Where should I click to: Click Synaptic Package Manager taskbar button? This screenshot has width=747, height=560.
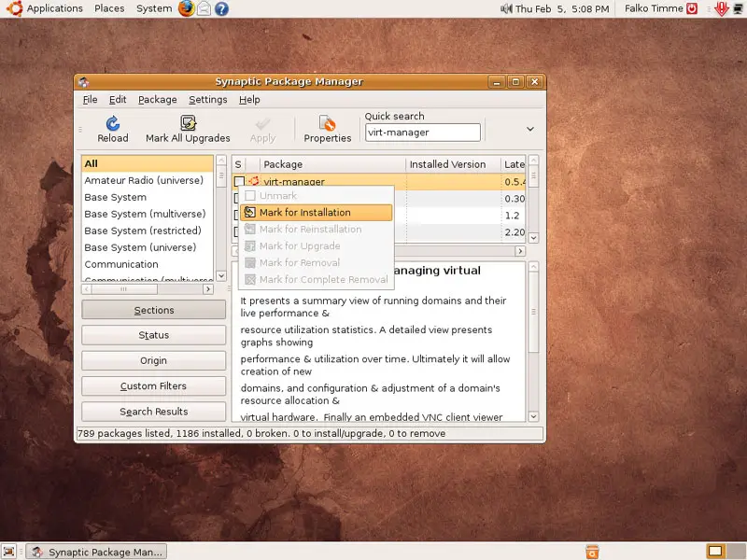(x=96, y=552)
